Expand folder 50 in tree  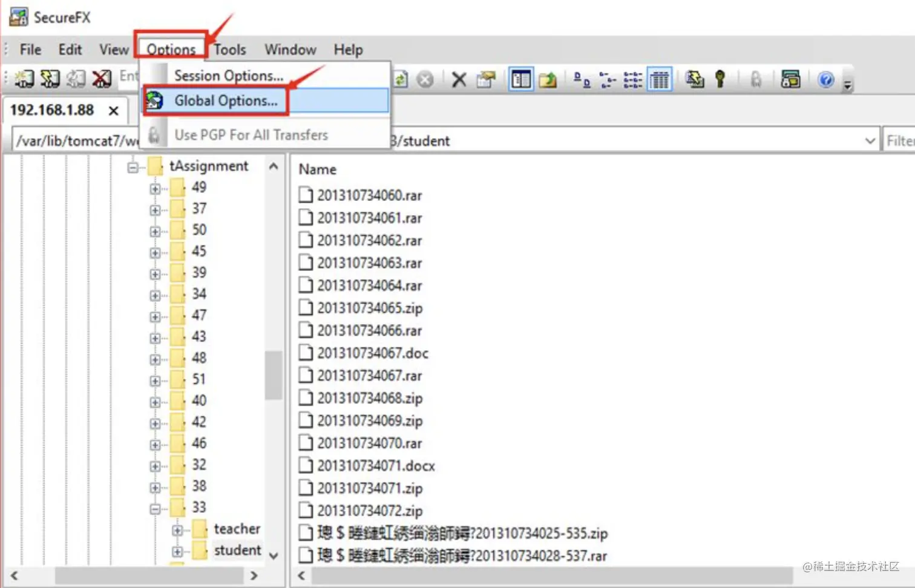pos(155,231)
